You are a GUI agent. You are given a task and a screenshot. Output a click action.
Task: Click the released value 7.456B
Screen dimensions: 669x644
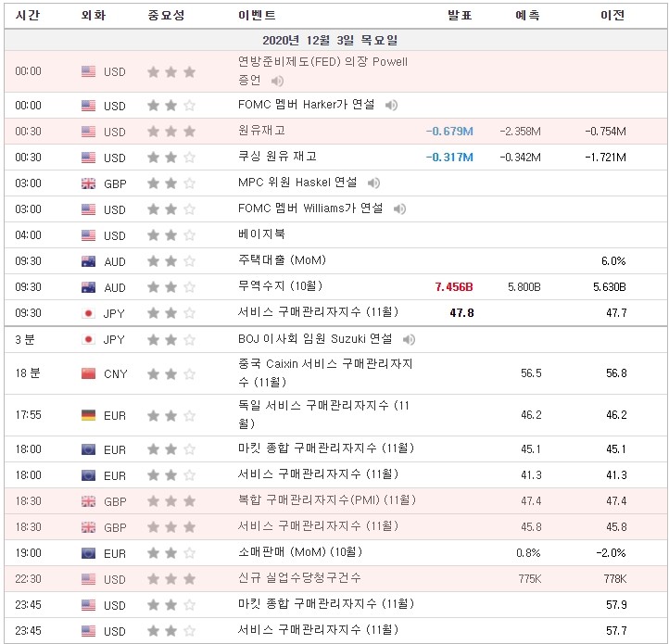454,287
